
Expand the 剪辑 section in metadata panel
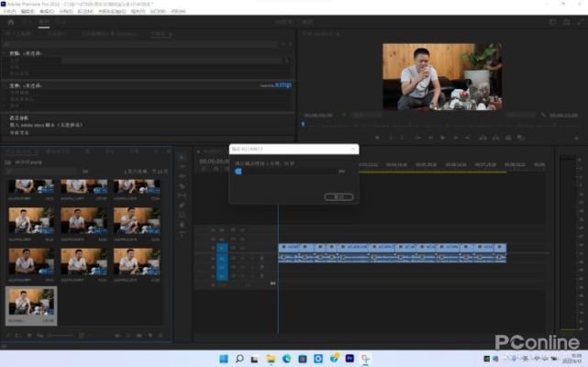click(18, 53)
